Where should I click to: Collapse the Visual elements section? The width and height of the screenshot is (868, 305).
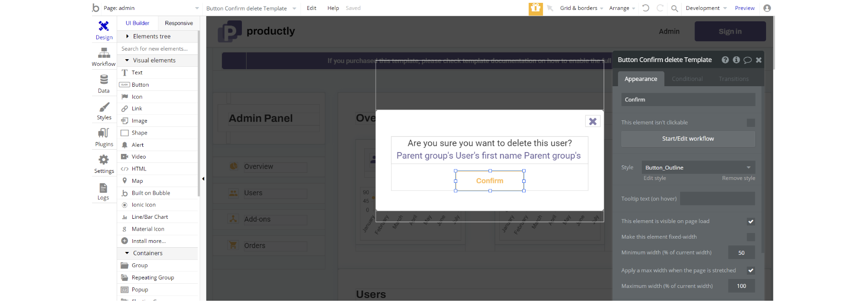(157, 61)
